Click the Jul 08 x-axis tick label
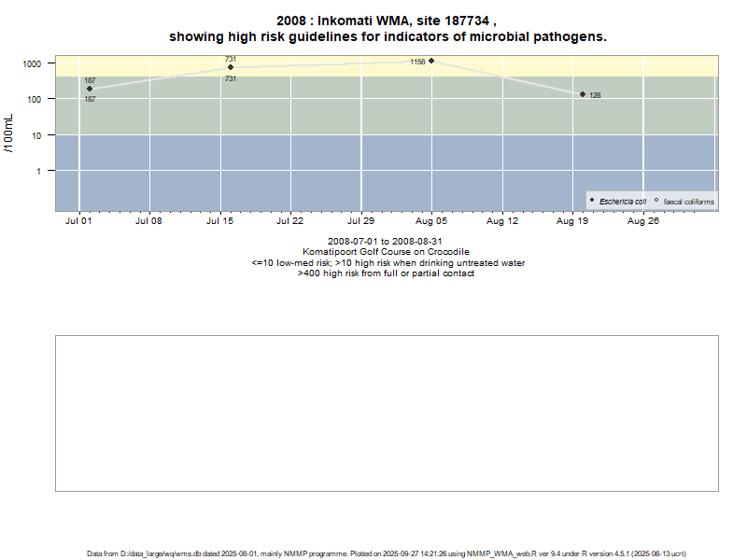Image resolution: width=747 pixels, height=560 pixels. 148,222
